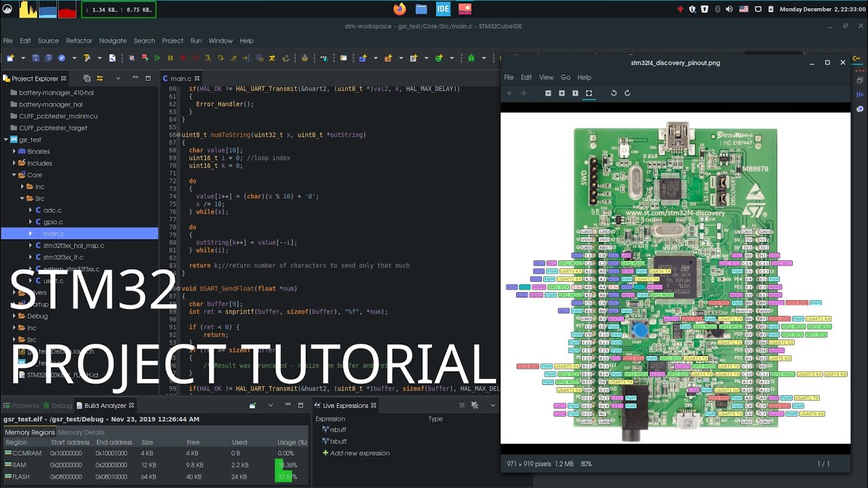Expand the Includes folder

coord(14,163)
